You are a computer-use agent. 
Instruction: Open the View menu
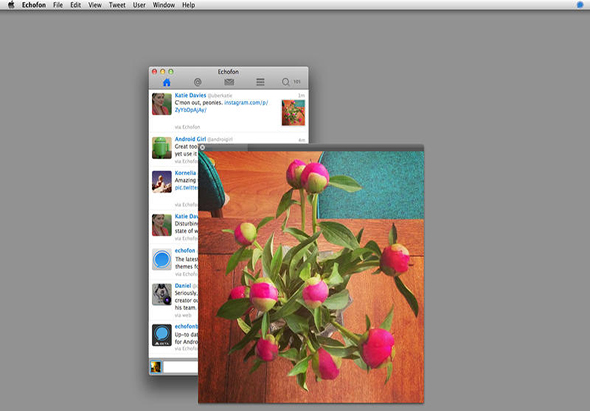click(95, 5)
